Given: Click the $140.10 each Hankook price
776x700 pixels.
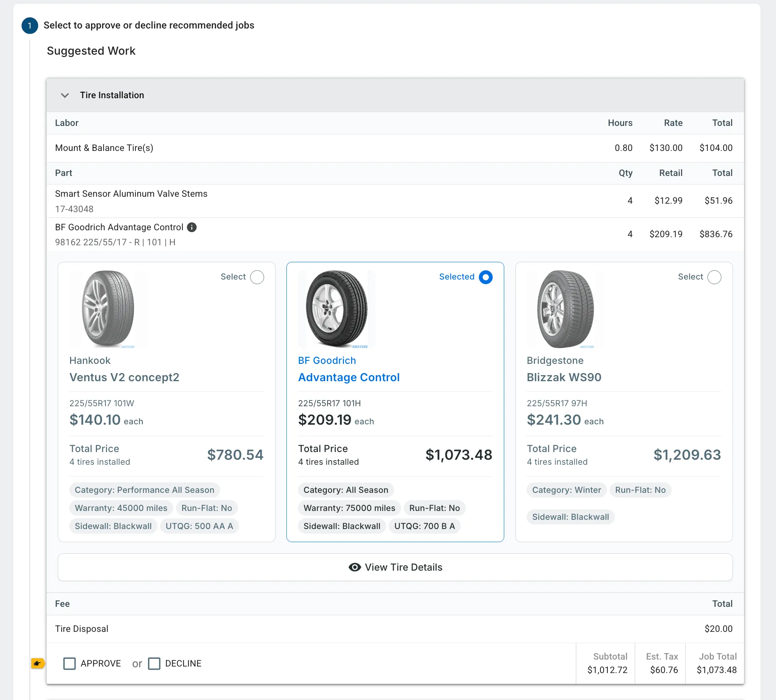Looking at the screenshot, I should 106,420.
